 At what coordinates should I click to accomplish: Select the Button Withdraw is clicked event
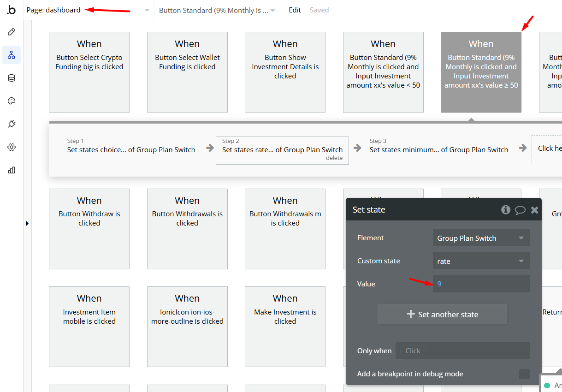click(x=89, y=229)
